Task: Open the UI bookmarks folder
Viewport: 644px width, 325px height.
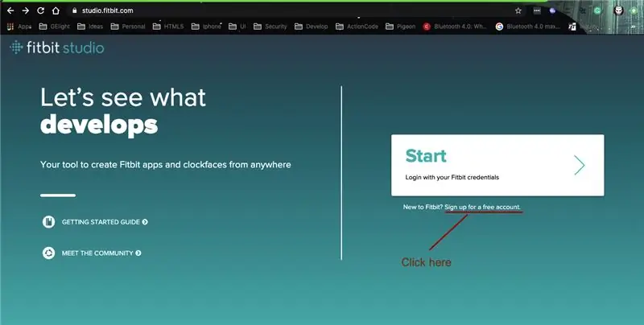Action: pyautogui.click(x=237, y=27)
